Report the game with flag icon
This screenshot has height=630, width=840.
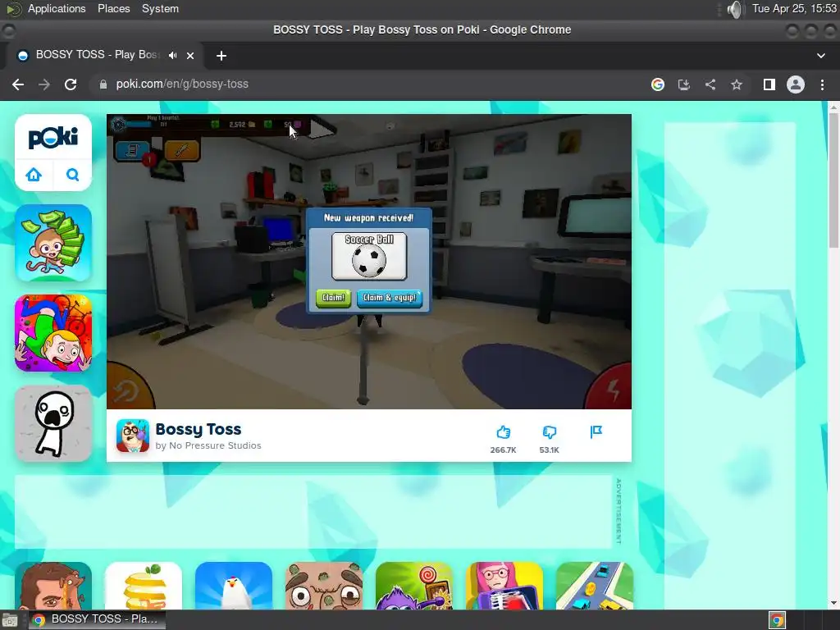point(596,431)
